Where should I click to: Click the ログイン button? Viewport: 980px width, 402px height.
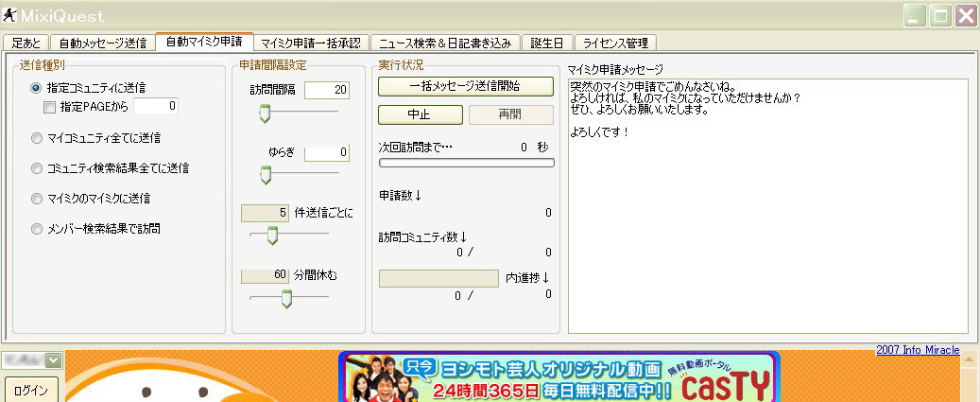30,389
